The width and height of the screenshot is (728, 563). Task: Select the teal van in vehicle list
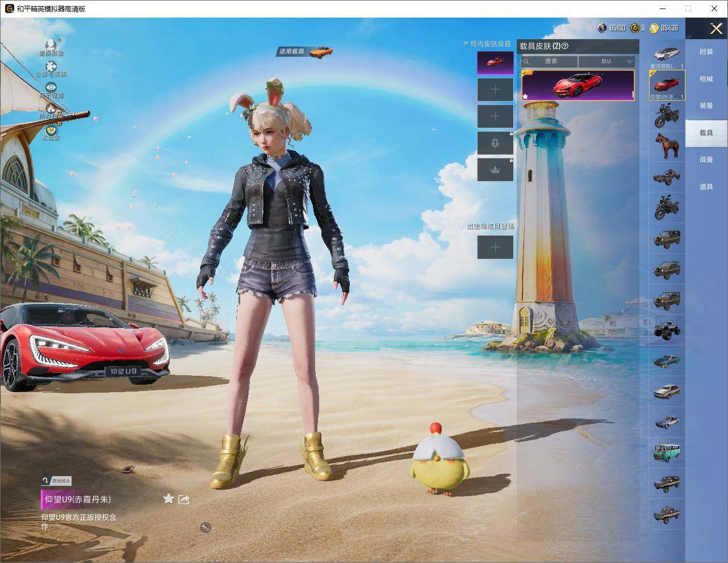[667, 453]
